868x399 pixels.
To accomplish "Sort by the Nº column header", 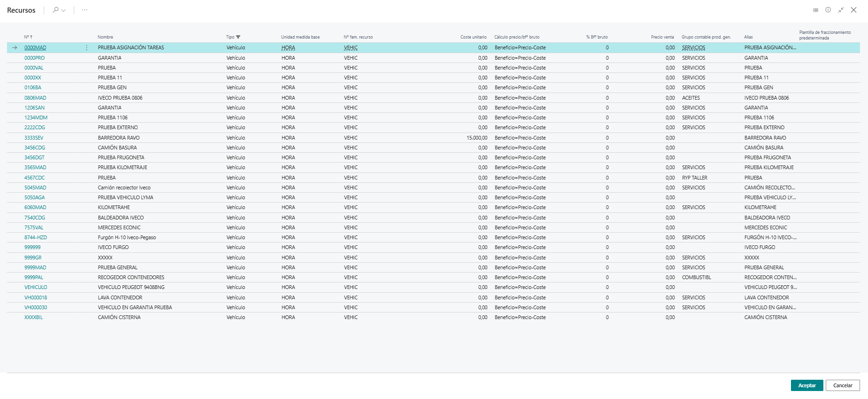I will pyautogui.click(x=28, y=37).
